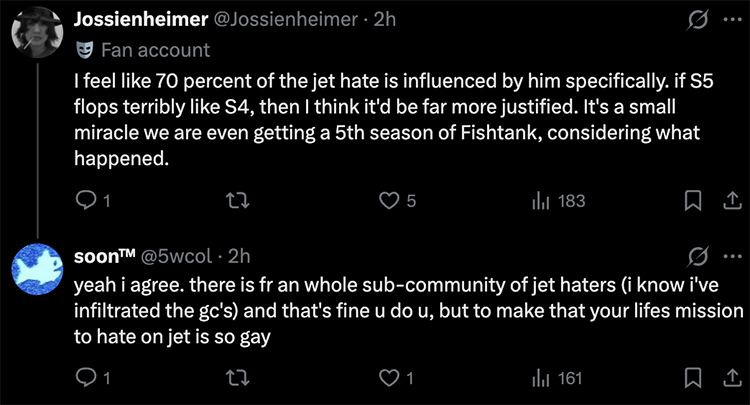The image size is (750, 405).
Task: Open Grok icon on Jossienheimer's post
Action: click(698, 21)
